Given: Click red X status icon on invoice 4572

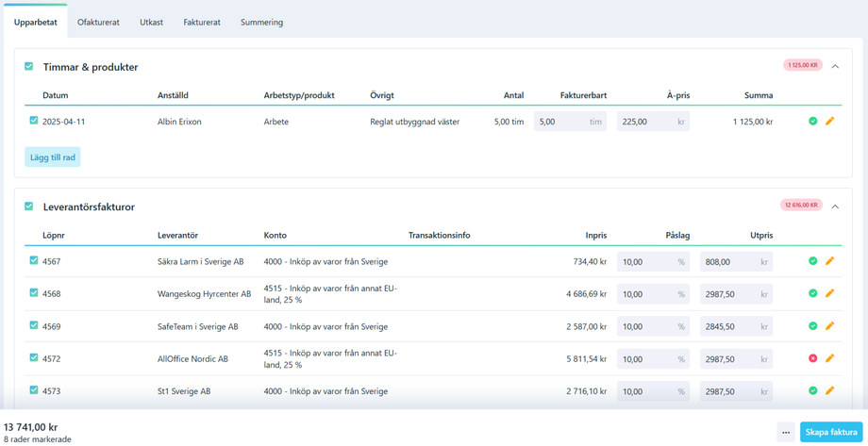Looking at the screenshot, I should [x=812, y=358].
